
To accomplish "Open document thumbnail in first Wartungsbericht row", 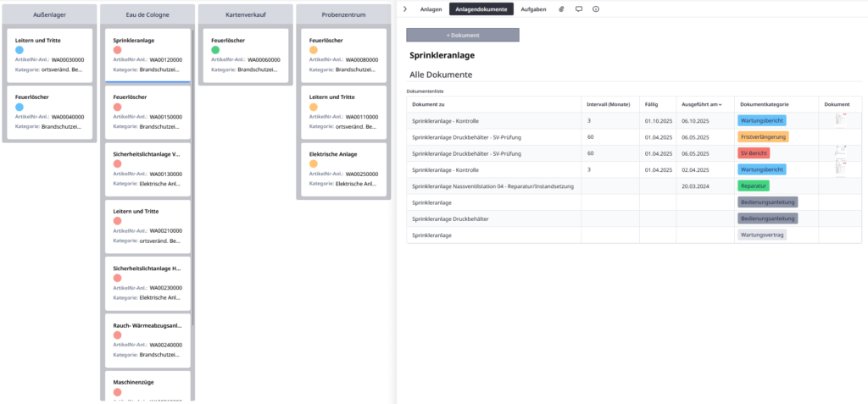I will pyautogui.click(x=840, y=121).
